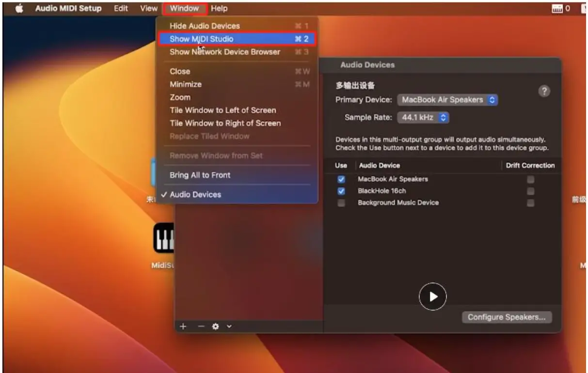The image size is (588, 373).
Task: Expand the chevron next to the gear
Action: point(229,326)
